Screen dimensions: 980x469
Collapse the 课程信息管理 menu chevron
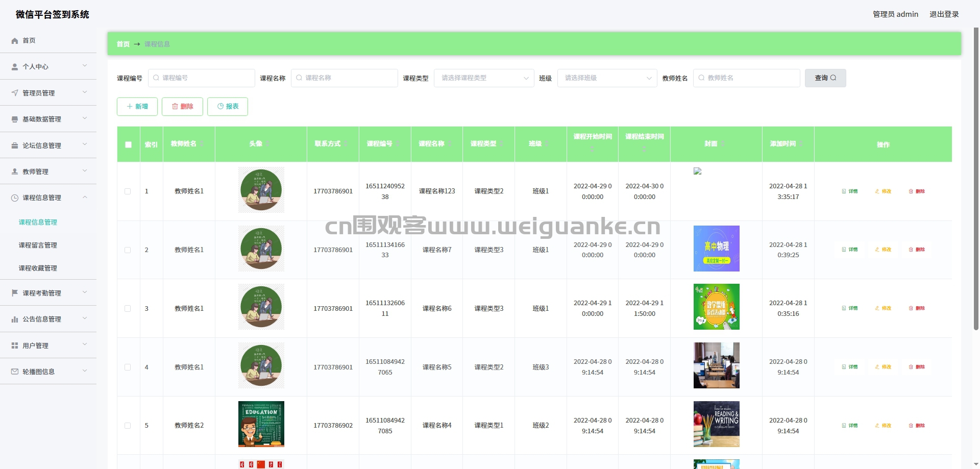pos(85,198)
